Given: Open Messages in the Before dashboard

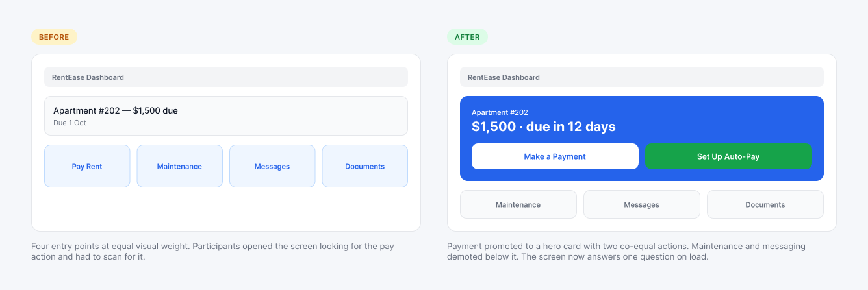Looking at the screenshot, I should pos(272,166).
